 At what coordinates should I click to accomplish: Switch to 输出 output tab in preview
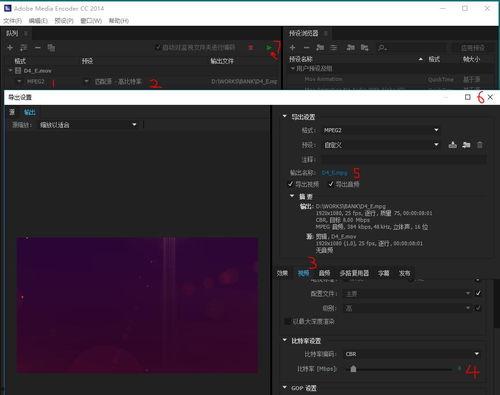(29, 112)
